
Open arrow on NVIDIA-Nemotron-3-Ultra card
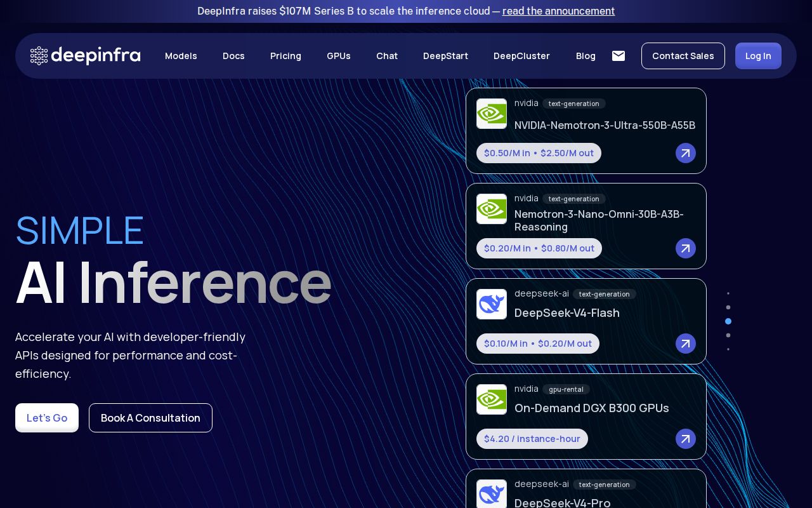(686, 153)
